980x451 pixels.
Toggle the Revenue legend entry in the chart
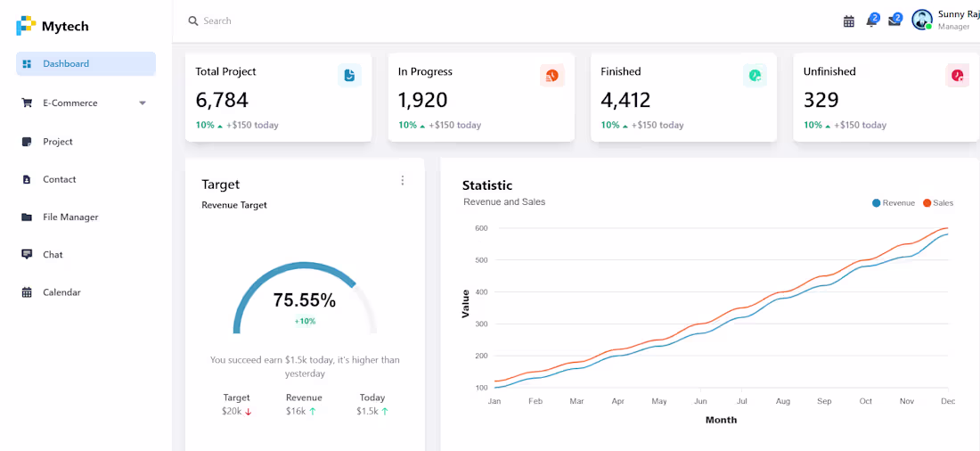pos(893,202)
